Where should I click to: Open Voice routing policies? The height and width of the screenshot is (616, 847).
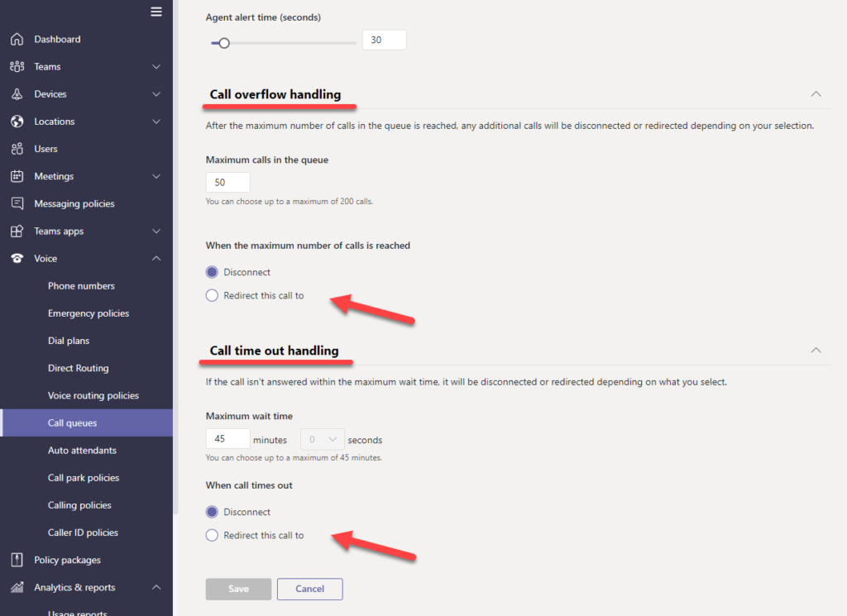[93, 396]
